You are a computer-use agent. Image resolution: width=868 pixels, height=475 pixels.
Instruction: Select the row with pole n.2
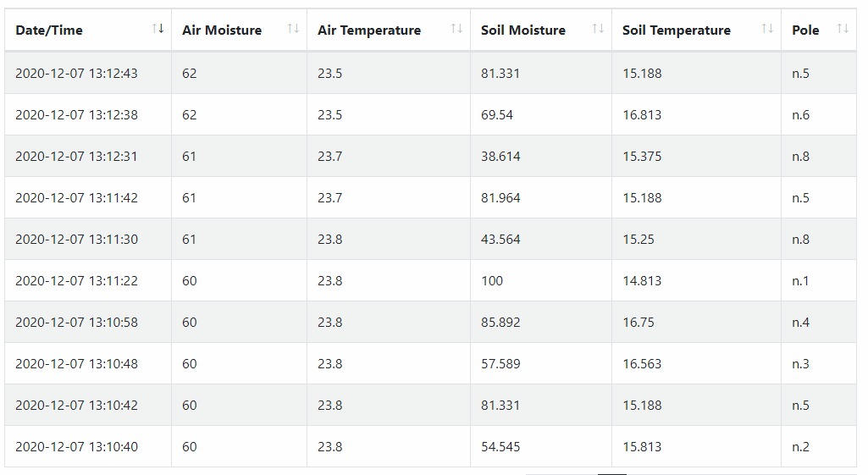pyautogui.click(x=431, y=446)
